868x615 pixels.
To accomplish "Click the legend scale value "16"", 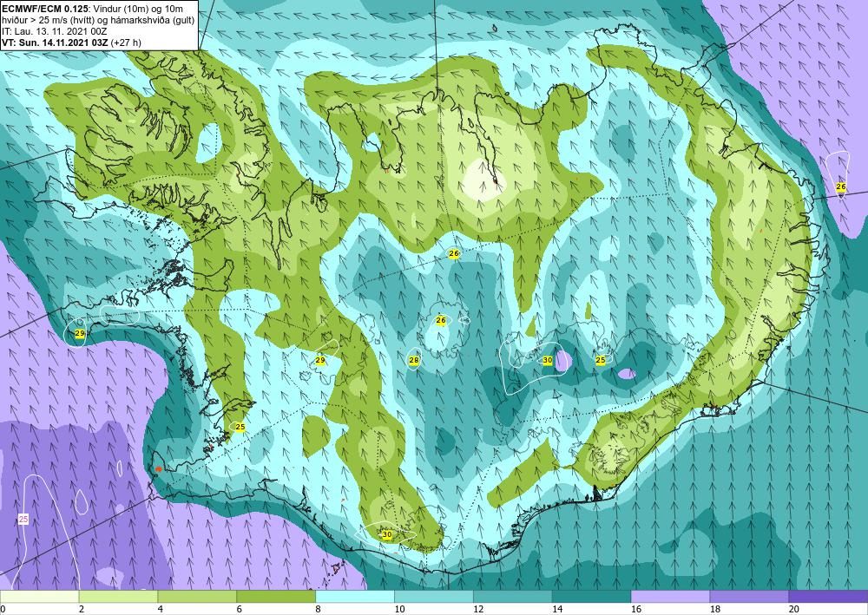I will pyautogui.click(x=636, y=610).
